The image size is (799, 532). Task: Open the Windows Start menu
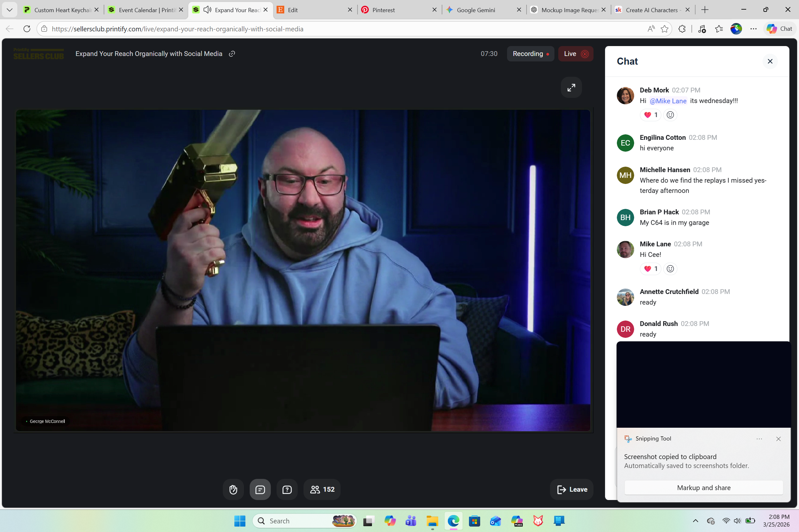pyautogui.click(x=240, y=521)
